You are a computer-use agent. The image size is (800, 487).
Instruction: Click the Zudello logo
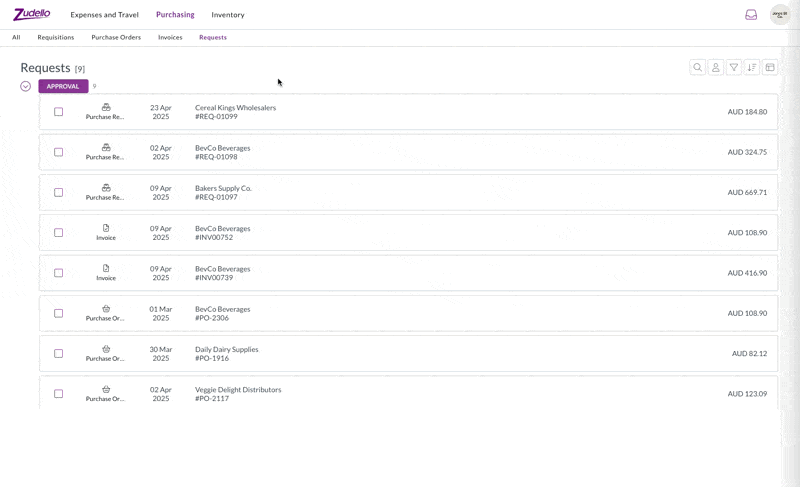(x=32, y=14)
